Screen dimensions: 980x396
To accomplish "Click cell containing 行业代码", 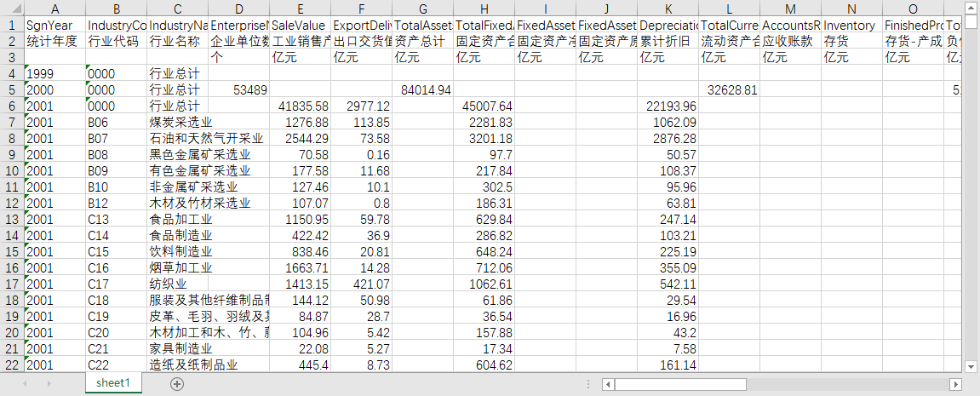I will 117,41.
